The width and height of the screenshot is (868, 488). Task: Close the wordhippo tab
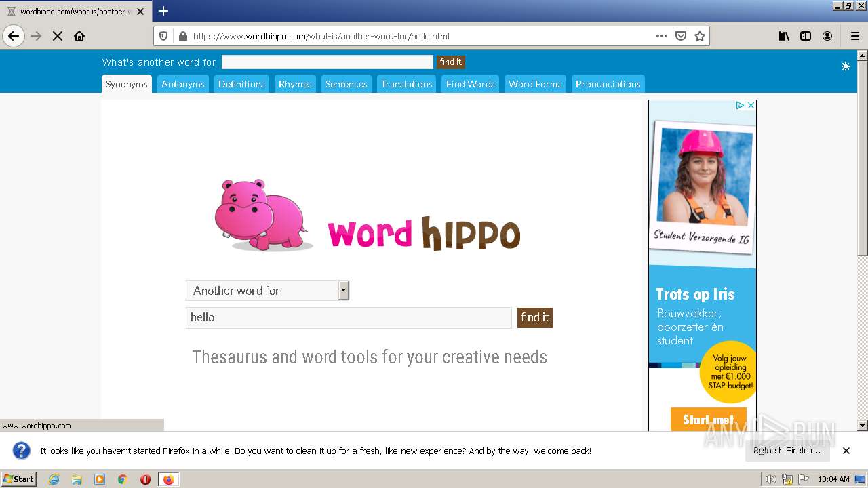[140, 12]
